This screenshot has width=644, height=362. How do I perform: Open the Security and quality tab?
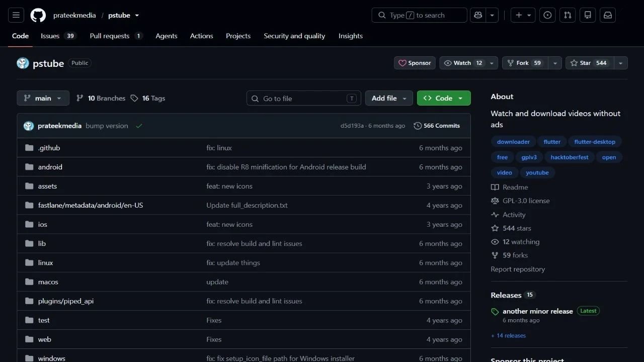pos(294,36)
